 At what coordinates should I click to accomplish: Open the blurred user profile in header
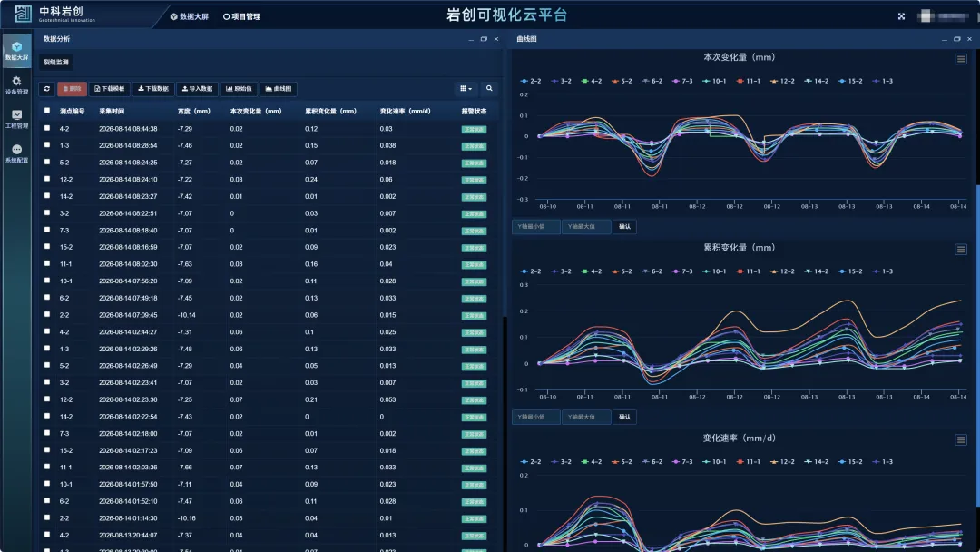(x=945, y=16)
